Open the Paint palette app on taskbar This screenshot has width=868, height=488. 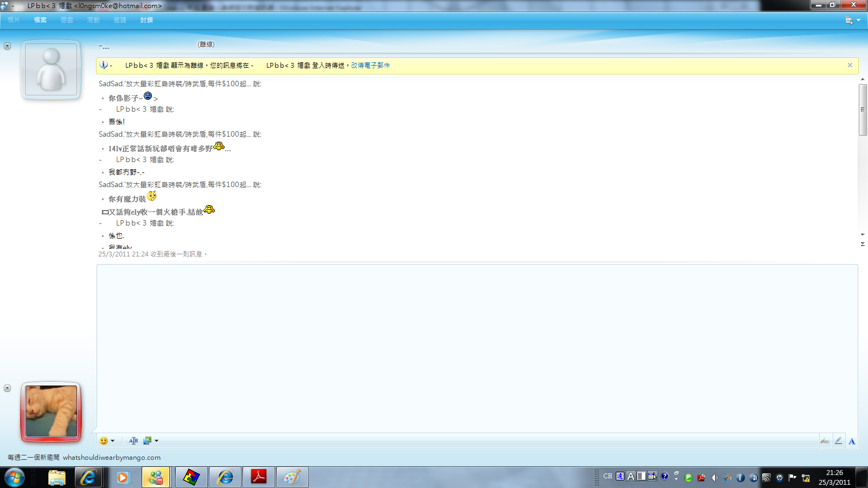[x=292, y=478]
